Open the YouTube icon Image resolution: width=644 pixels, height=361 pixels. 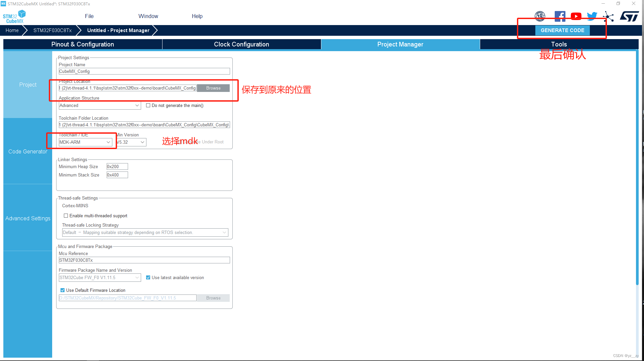(576, 16)
